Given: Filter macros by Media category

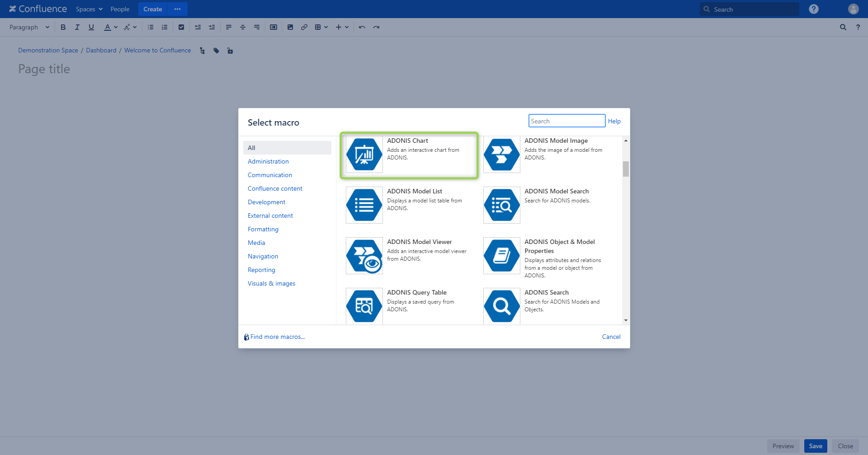Looking at the screenshot, I should (256, 243).
